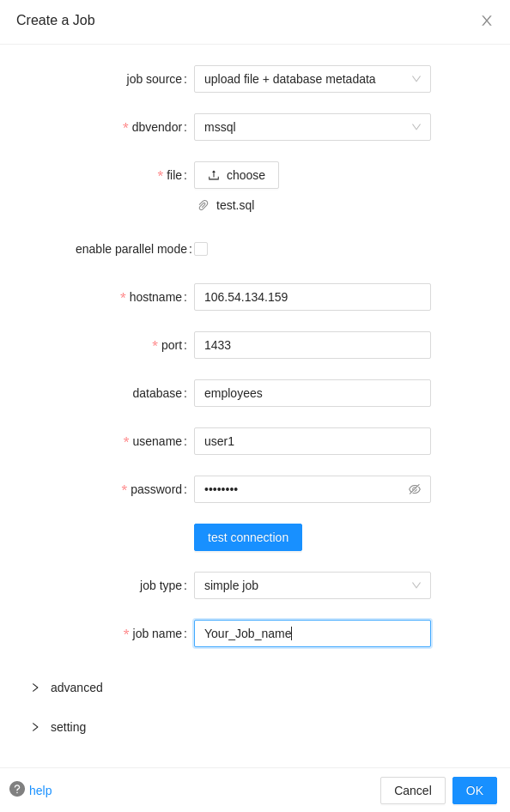Open the help link

click(40, 791)
